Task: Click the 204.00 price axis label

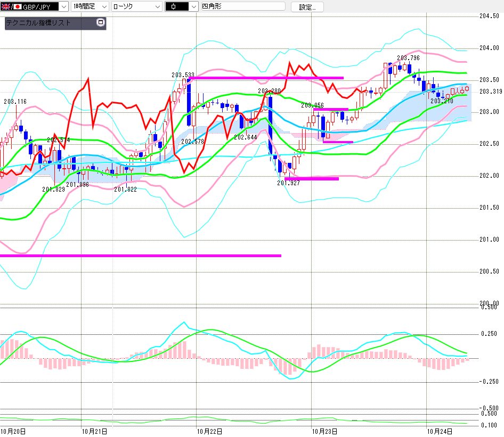Action: click(490, 48)
